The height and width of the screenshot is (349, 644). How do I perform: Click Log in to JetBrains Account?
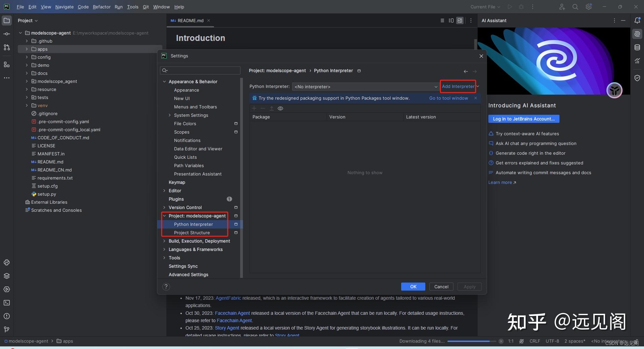(524, 119)
